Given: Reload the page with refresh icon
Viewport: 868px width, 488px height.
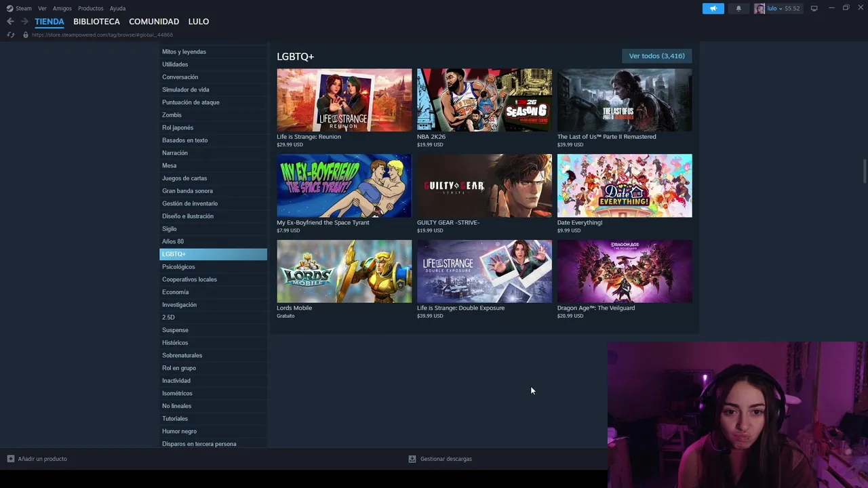Looking at the screenshot, I should click(x=10, y=35).
